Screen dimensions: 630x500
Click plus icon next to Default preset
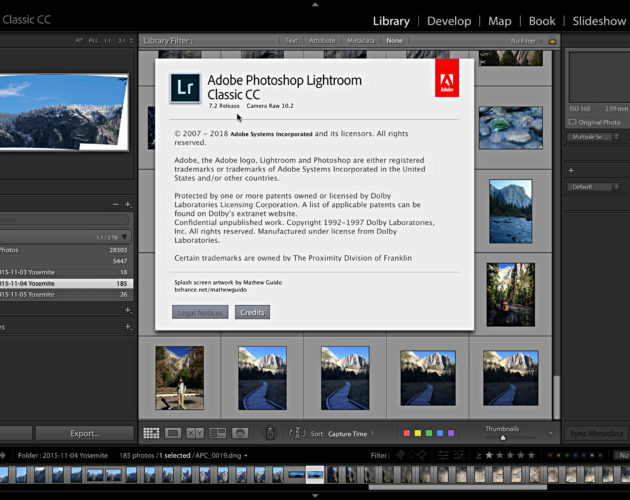pyautogui.click(x=571, y=170)
